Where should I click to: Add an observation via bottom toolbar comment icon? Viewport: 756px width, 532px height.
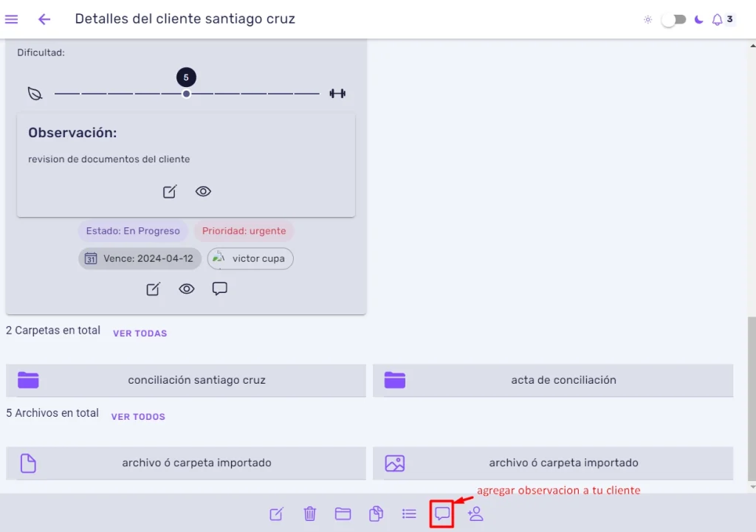click(442, 514)
